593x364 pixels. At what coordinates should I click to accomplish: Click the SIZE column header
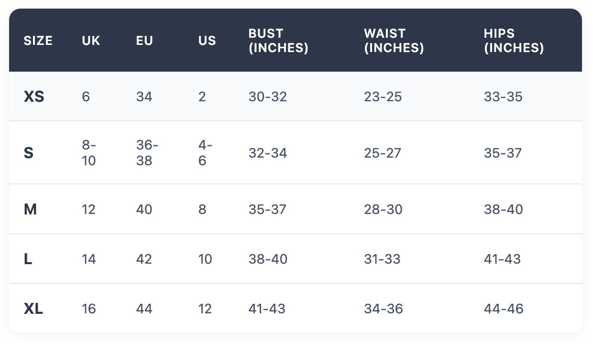(38, 41)
